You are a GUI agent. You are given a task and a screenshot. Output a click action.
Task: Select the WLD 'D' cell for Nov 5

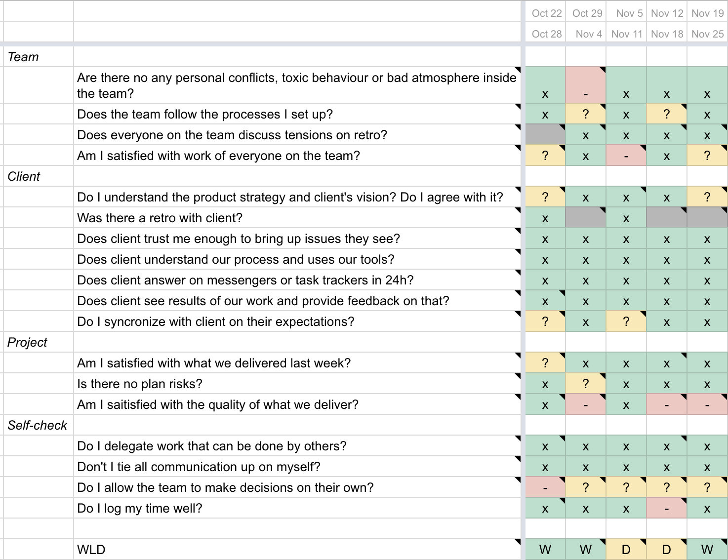626,550
